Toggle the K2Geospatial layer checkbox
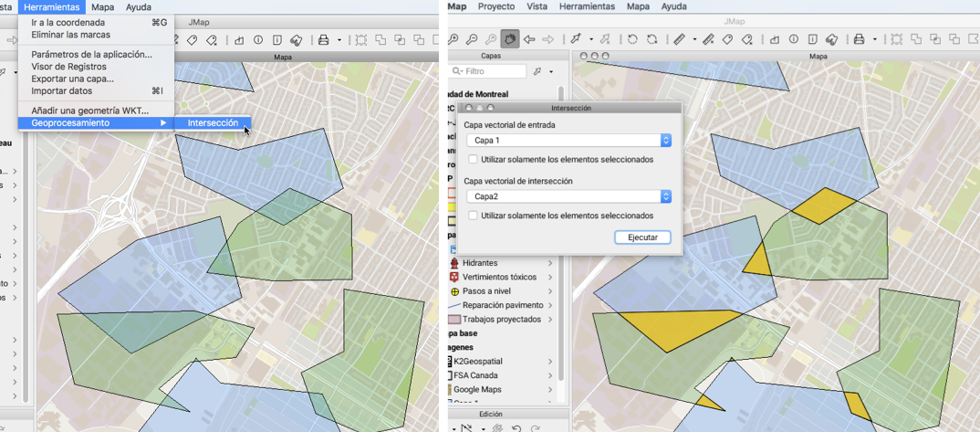Image resolution: width=980 pixels, height=432 pixels. [448, 362]
